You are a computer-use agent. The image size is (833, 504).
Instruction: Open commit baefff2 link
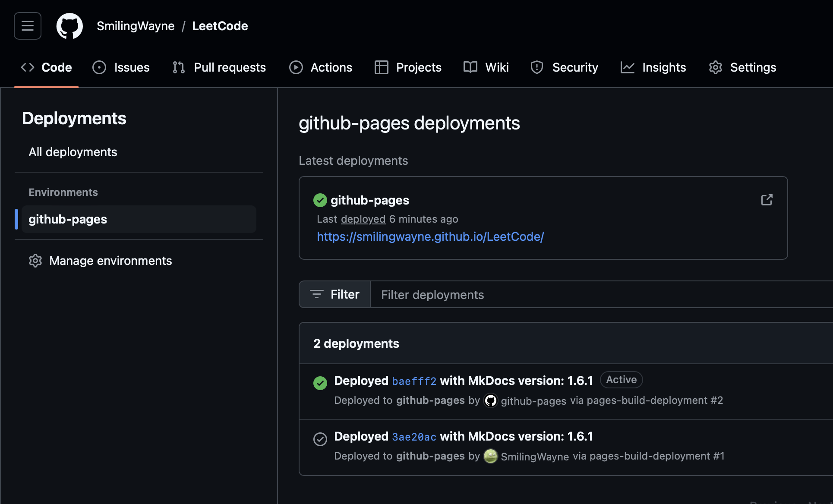coord(414,381)
